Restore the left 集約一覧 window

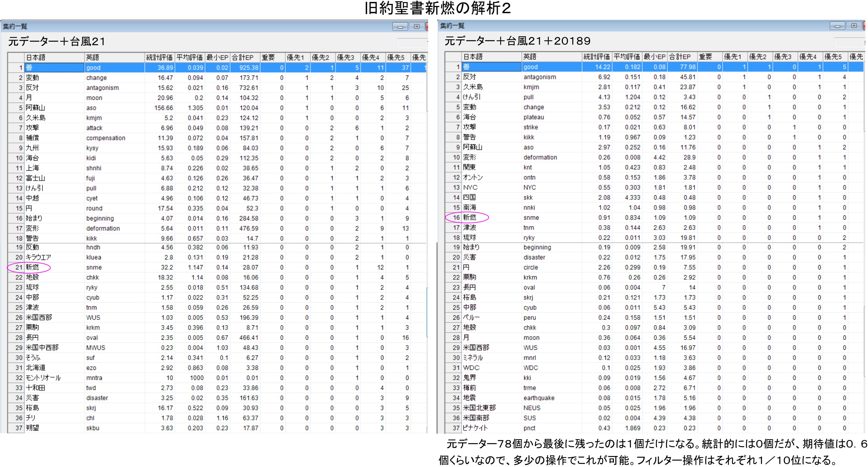point(417,27)
